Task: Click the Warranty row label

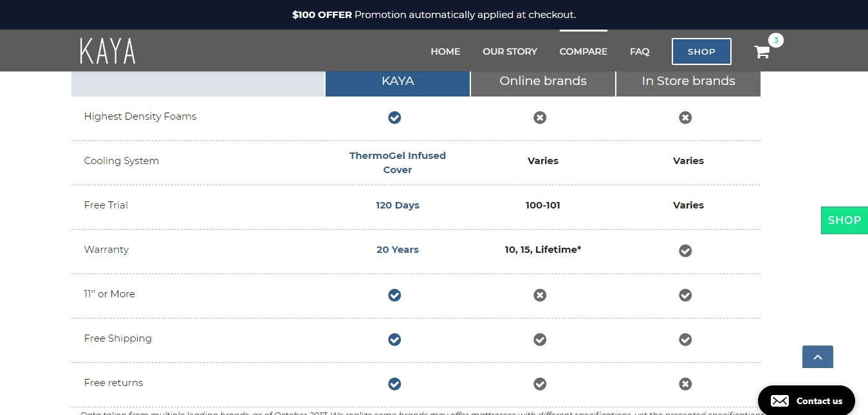Action: pos(106,250)
